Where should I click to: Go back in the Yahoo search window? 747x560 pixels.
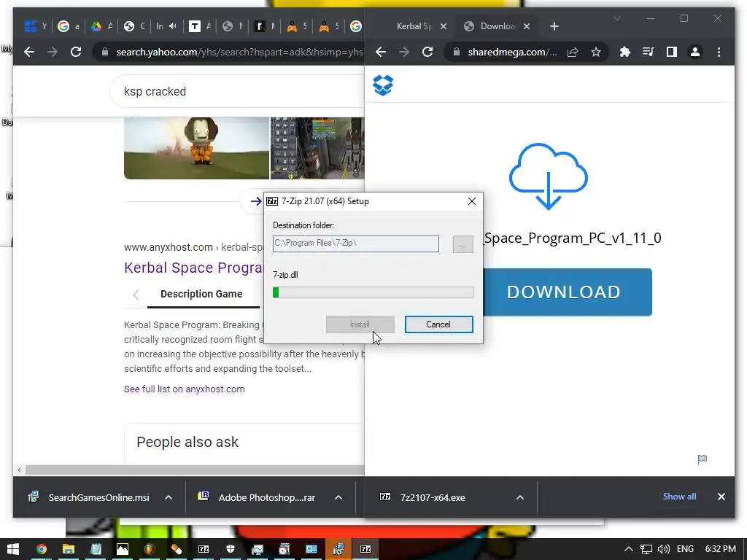tap(29, 52)
